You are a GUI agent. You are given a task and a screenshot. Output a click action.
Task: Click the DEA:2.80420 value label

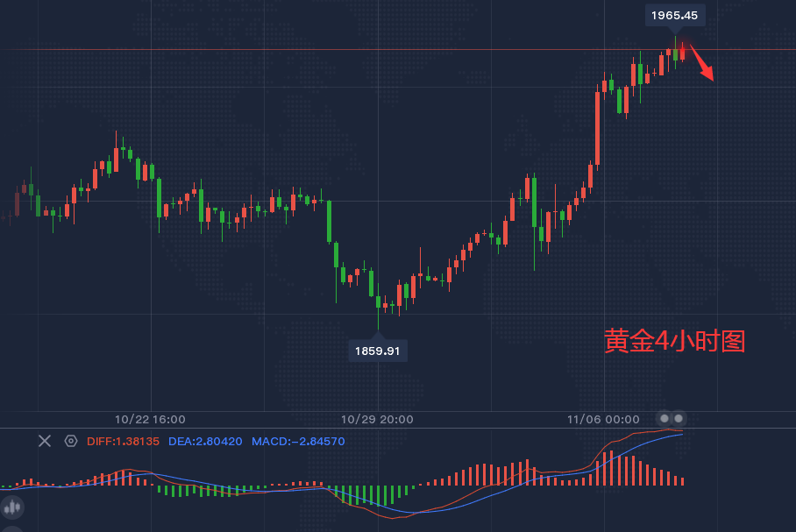tap(205, 441)
